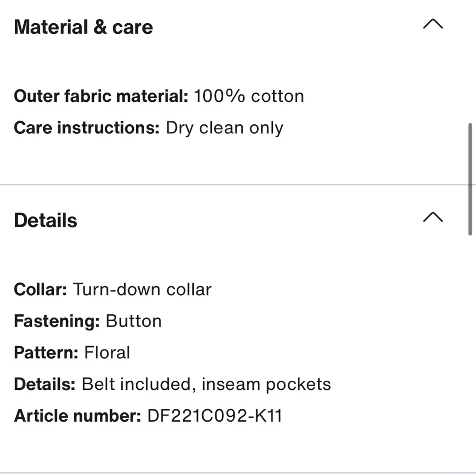Viewport: 476px width, 476px height.
Task: Click the Collar label
Action: click(x=40, y=289)
